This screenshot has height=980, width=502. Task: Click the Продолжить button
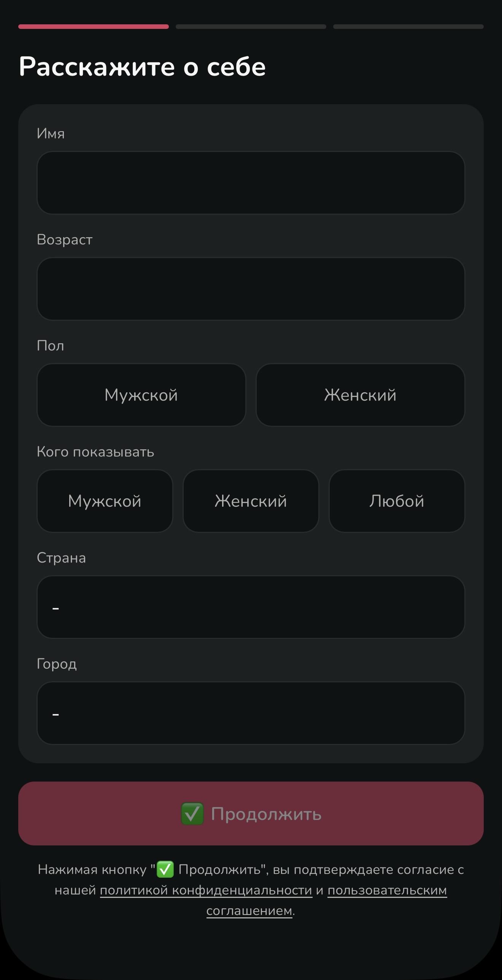click(x=251, y=814)
